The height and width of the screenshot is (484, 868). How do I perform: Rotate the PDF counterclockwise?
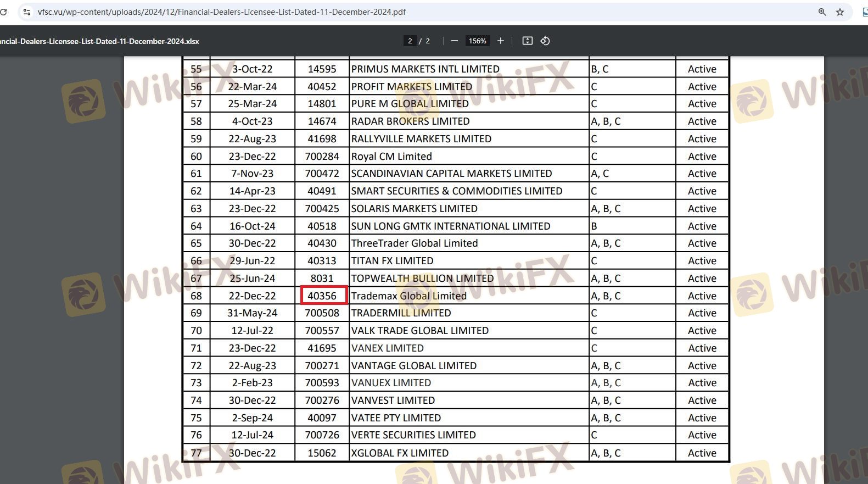pos(545,41)
